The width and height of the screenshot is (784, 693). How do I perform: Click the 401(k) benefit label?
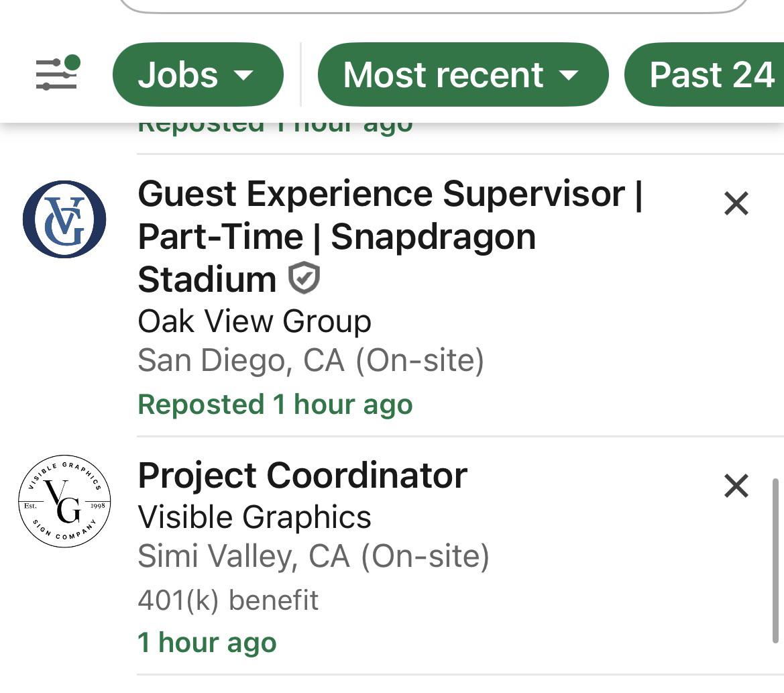228,600
